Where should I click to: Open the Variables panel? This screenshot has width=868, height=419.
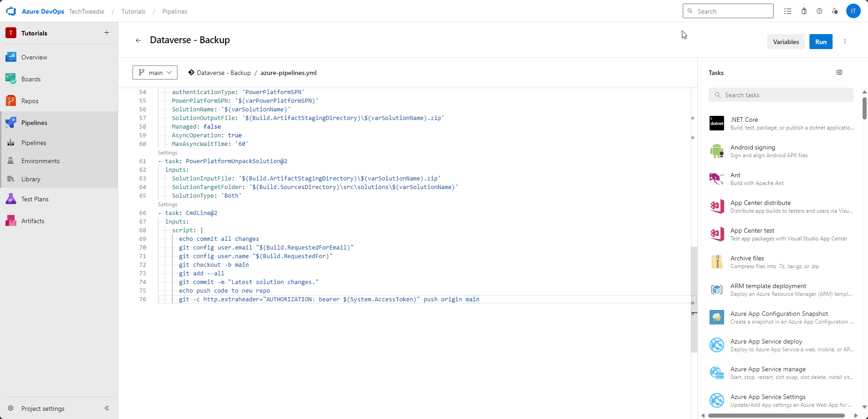(x=785, y=41)
